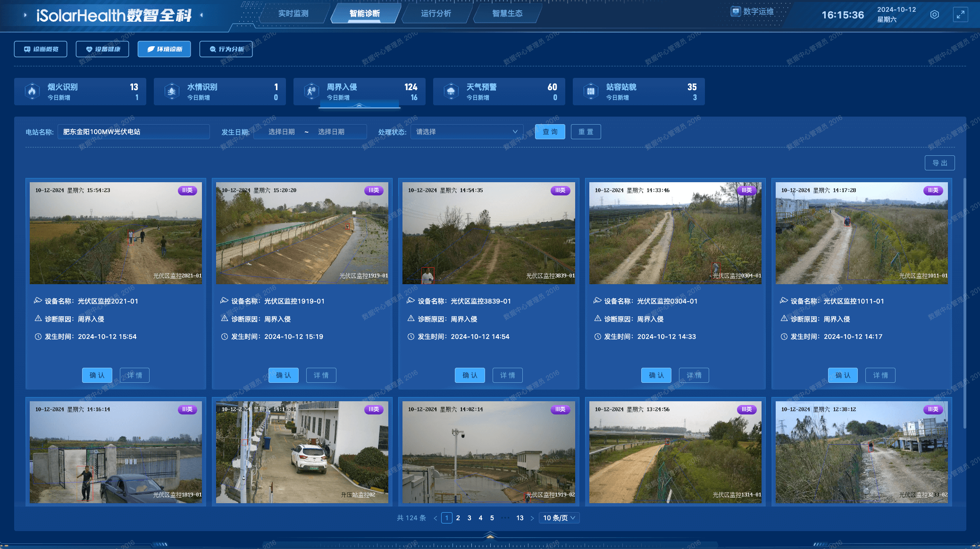This screenshot has width=980, height=549.
Task: Open the 10 条/页 page size dropdown
Action: click(x=559, y=518)
